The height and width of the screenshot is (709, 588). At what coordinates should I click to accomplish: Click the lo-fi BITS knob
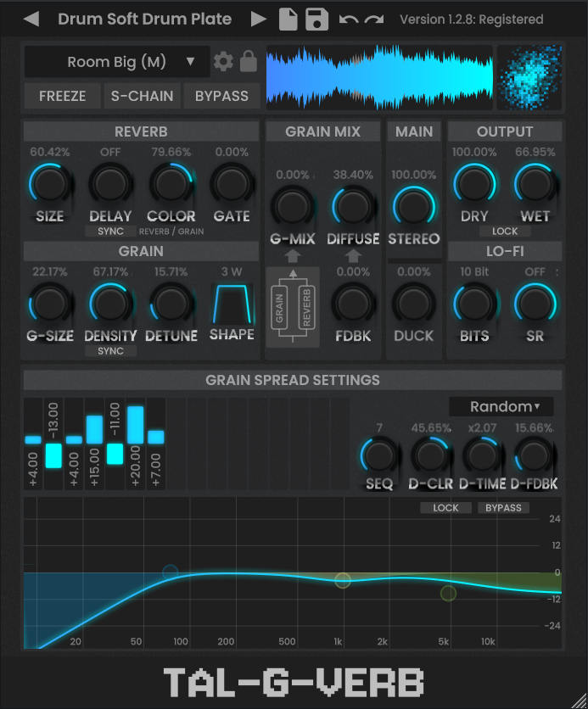click(x=474, y=304)
